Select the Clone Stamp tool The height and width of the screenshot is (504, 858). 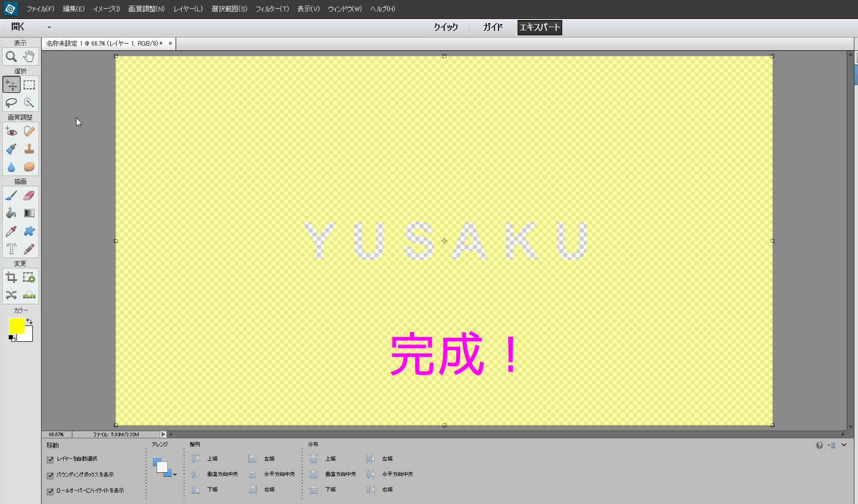[29, 149]
